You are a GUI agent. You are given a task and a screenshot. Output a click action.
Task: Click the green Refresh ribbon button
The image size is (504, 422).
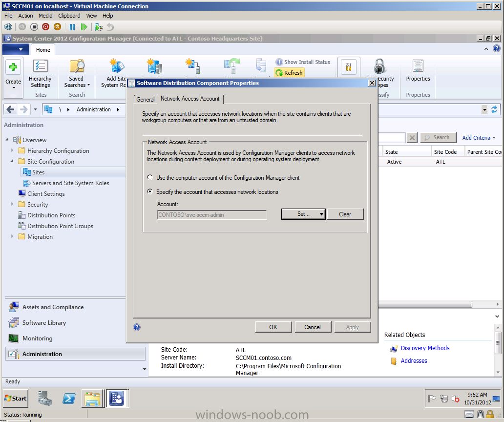(x=289, y=73)
